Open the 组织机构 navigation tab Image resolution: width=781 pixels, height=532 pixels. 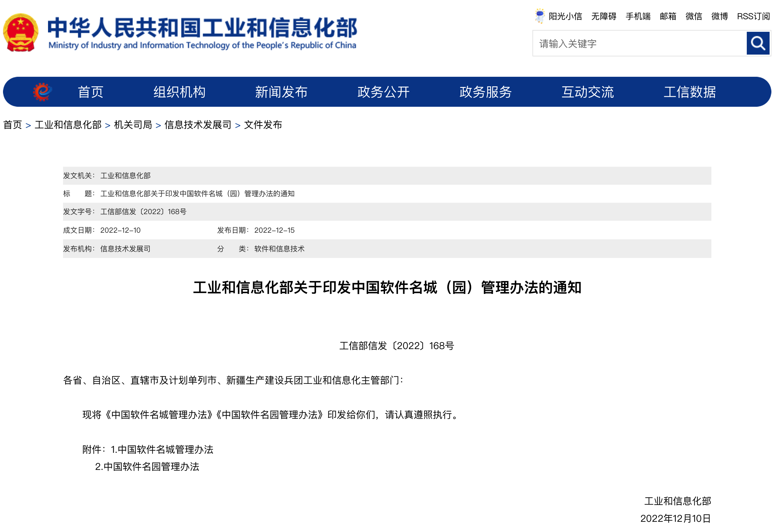[x=179, y=92]
